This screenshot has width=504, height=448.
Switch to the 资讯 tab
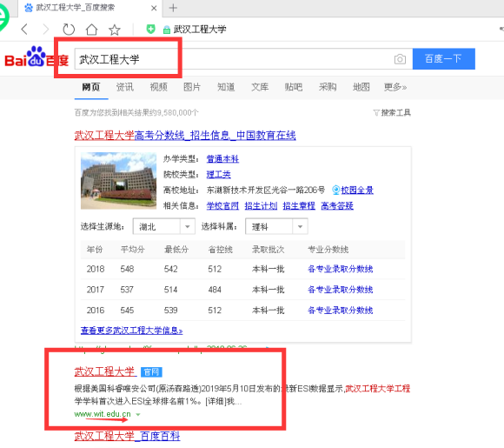pyautogui.click(x=125, y=87)
